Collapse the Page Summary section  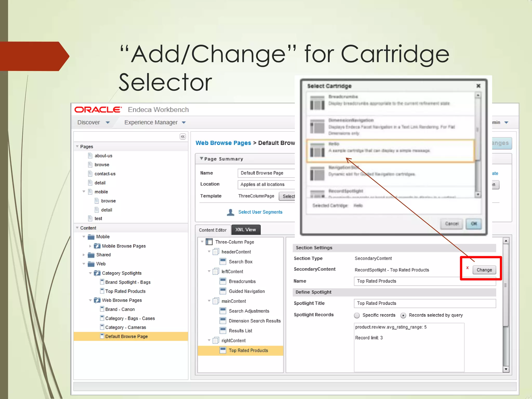point(201,158)
